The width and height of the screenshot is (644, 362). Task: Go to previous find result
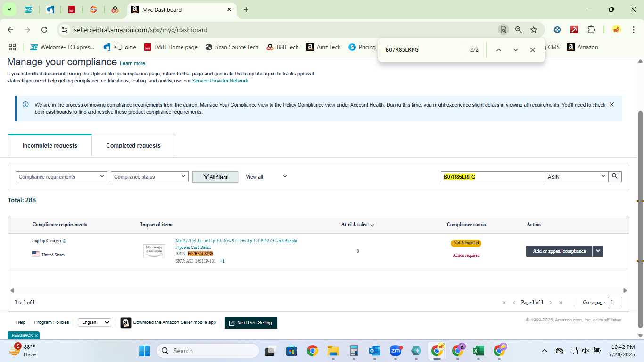[498, 50]
